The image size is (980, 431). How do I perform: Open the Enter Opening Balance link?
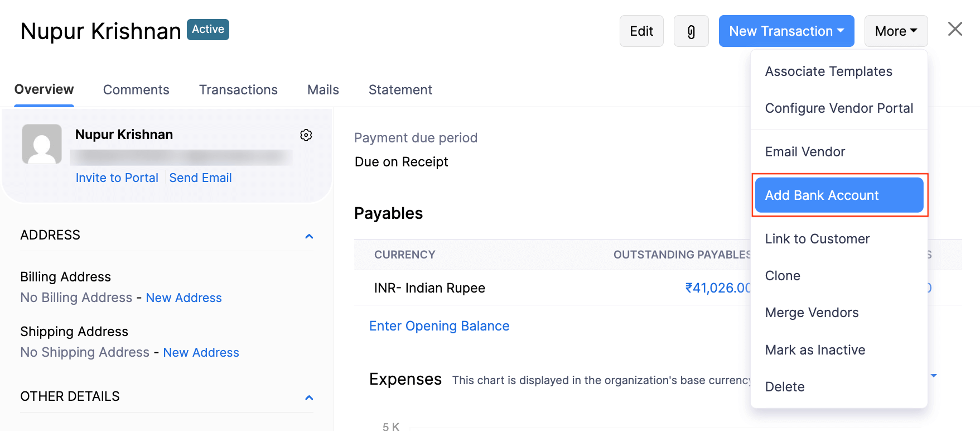tap(439, 326)
